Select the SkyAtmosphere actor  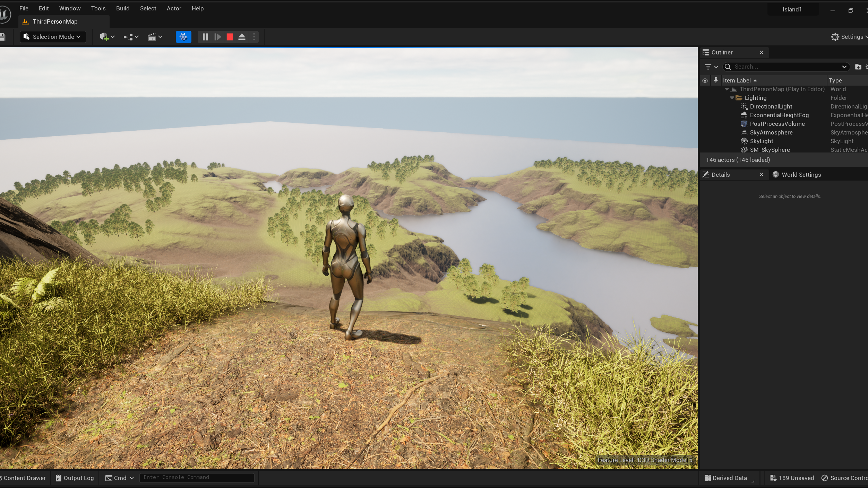tap(771, 132)
